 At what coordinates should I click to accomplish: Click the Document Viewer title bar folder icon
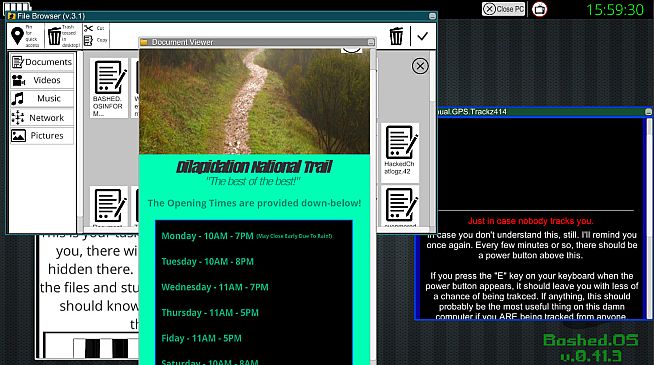144,42
